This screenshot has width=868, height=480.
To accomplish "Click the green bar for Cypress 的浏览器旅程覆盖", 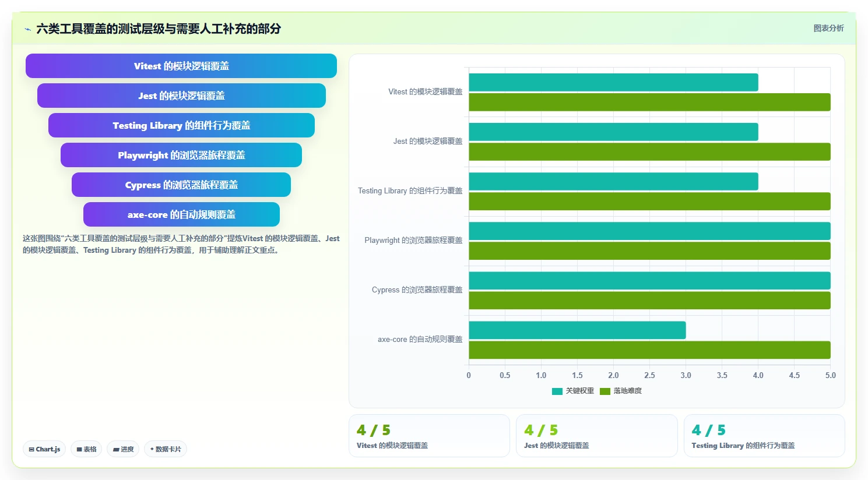I will pos(649,300).
